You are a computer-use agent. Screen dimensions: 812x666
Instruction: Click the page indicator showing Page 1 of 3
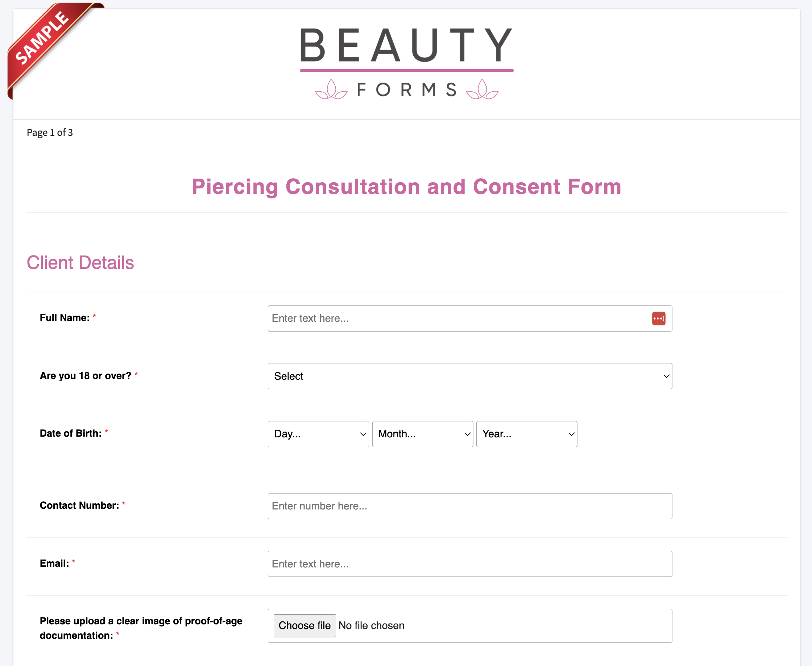click(51, 132)
